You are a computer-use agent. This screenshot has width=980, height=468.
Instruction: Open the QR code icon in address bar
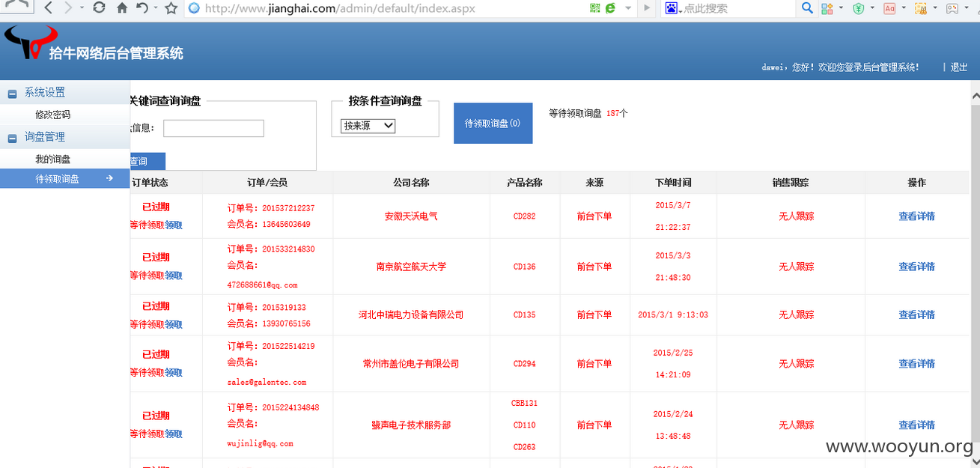(595, 8)
